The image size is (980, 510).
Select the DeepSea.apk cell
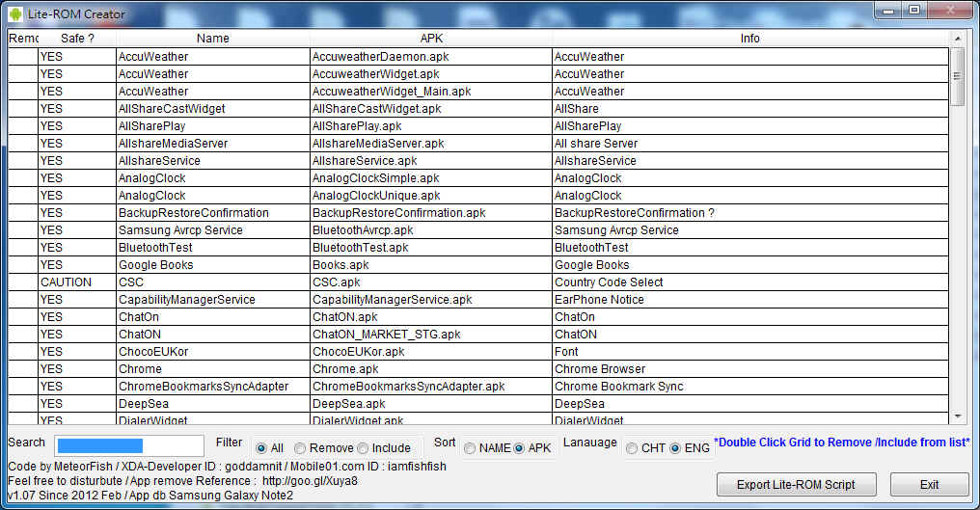click(431, 404)
